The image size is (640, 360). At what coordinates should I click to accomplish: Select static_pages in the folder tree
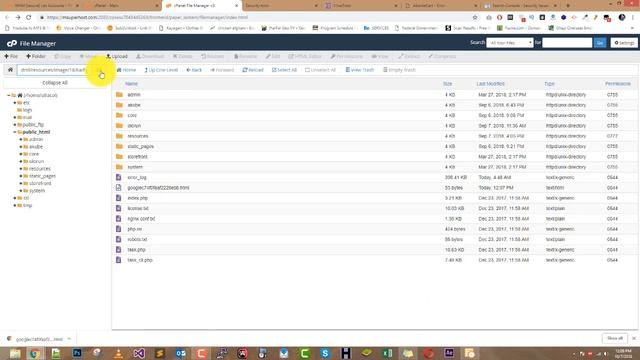pos(42,176)
